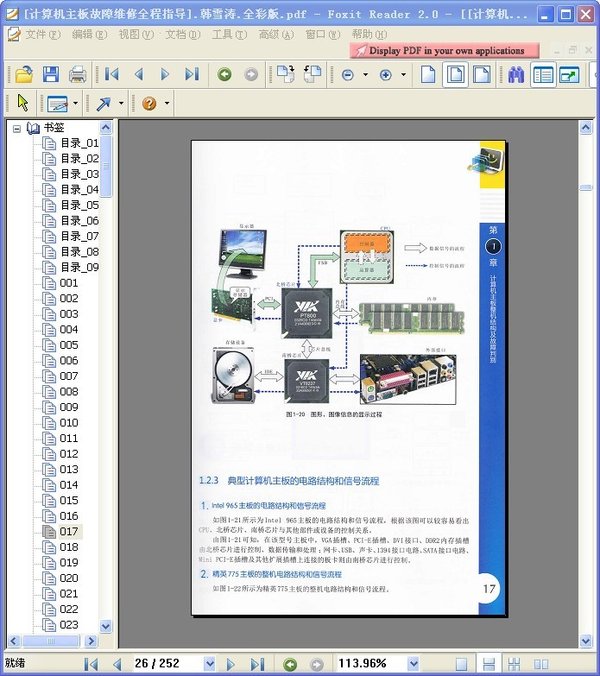Save the document with the floppy icon
Viewport: 600px width, 676px height.
click(51, 74)
